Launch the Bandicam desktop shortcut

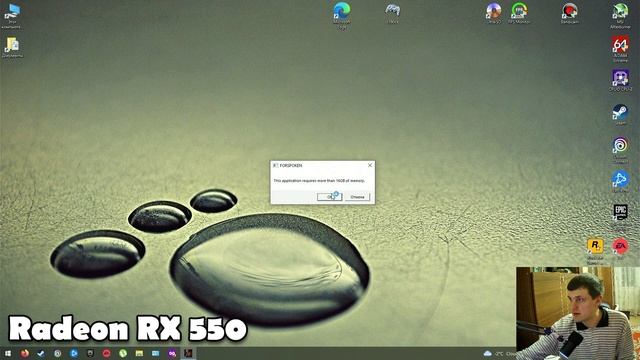(569, 13)
